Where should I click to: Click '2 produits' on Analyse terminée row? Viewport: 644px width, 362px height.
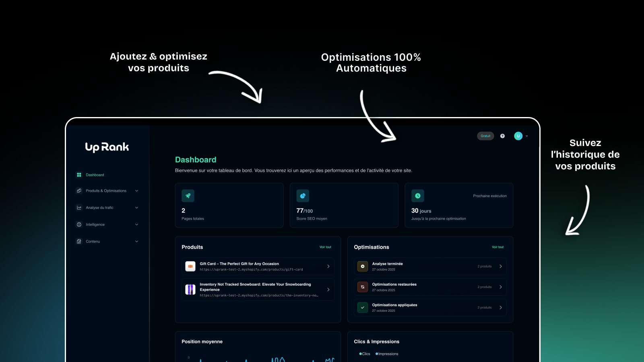485,266
